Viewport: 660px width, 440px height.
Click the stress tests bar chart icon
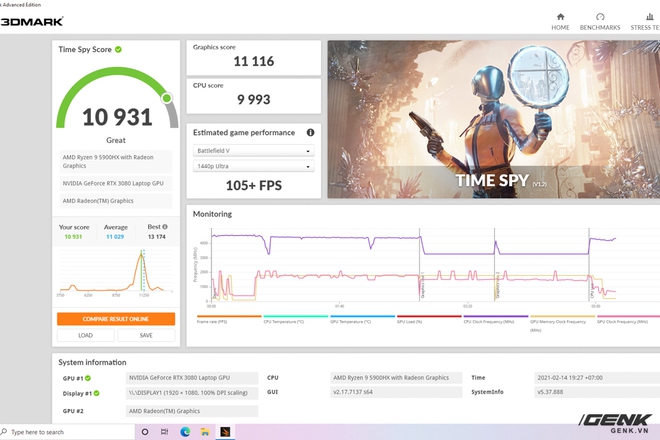coord(650,17)
